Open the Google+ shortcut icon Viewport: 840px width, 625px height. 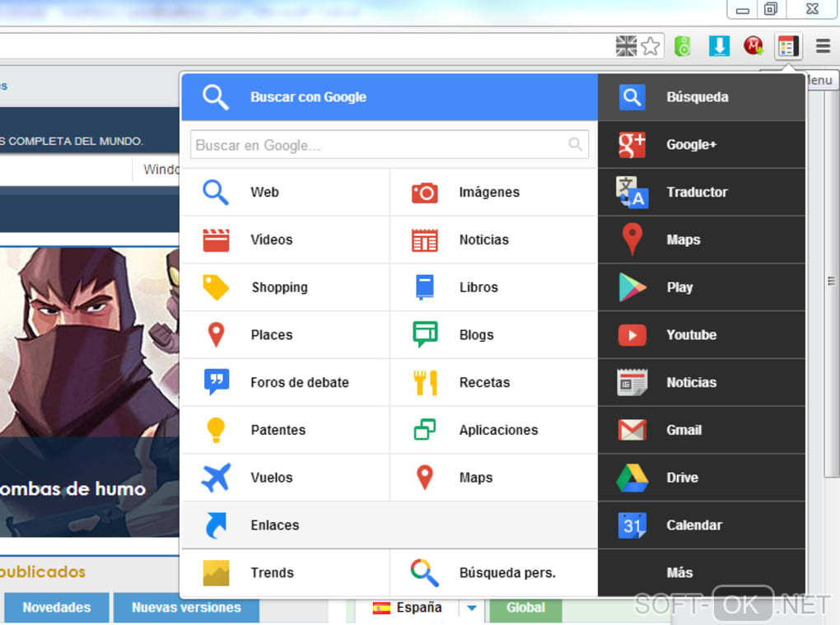point(632,145)
